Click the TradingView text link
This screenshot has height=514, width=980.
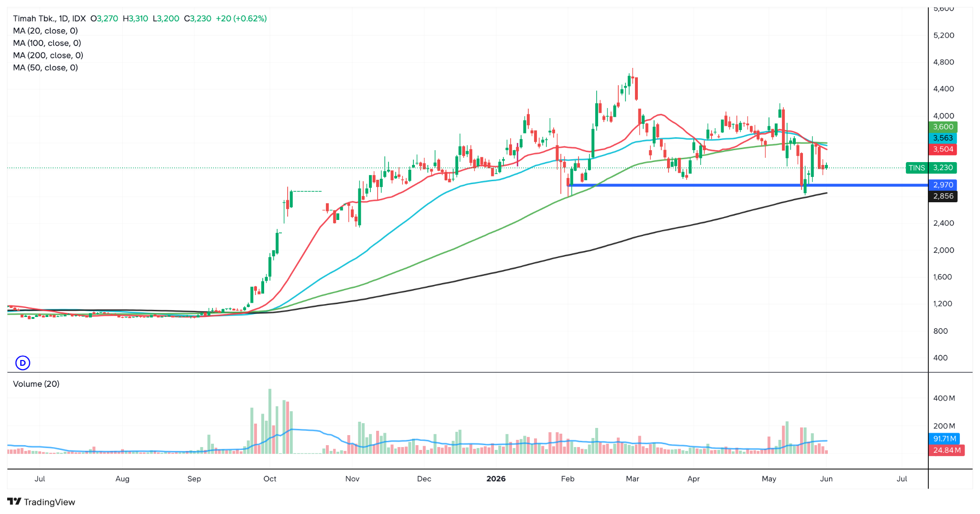(50, 502)
